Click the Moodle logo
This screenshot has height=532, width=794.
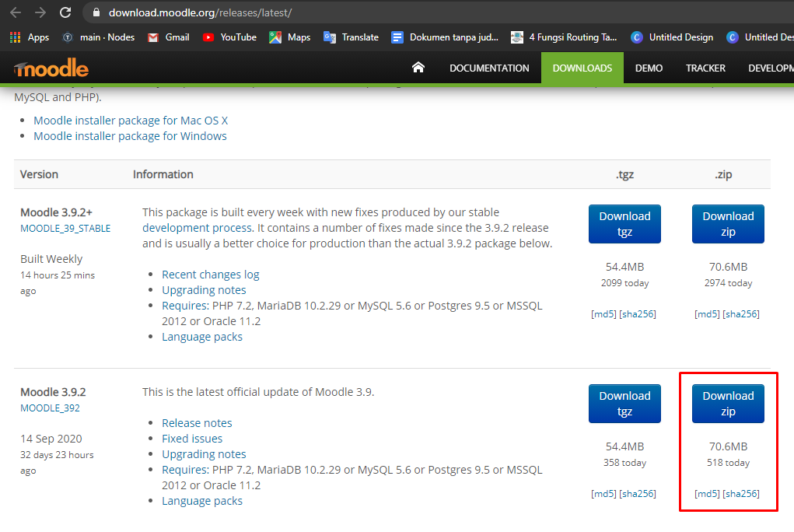(51, 68)
